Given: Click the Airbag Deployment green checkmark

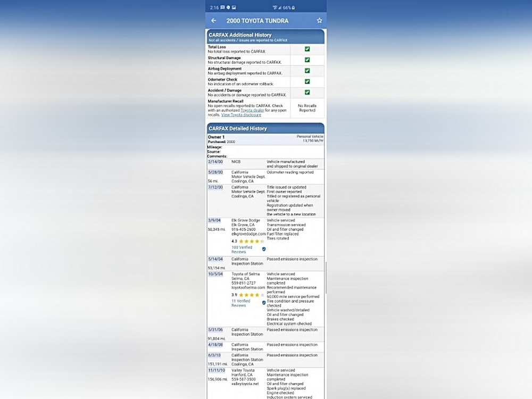Looking at the screenshot, I should [307, 71].
